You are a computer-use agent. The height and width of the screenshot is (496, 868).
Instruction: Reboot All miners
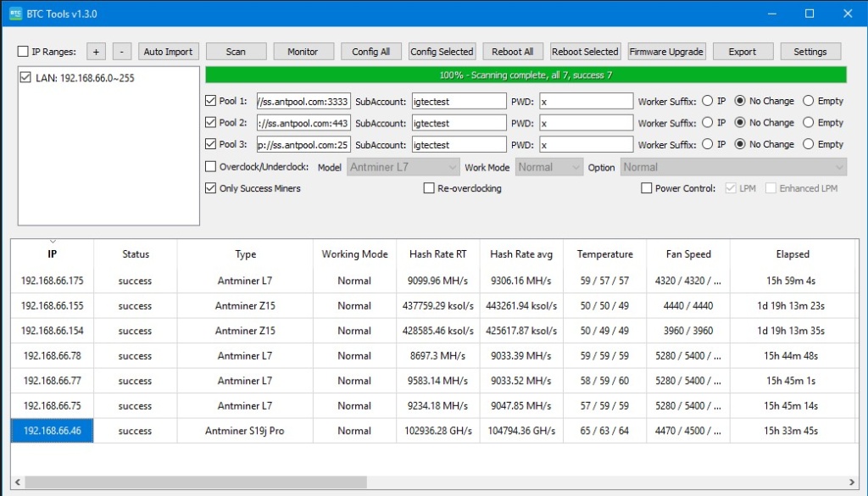coord(513,52)
